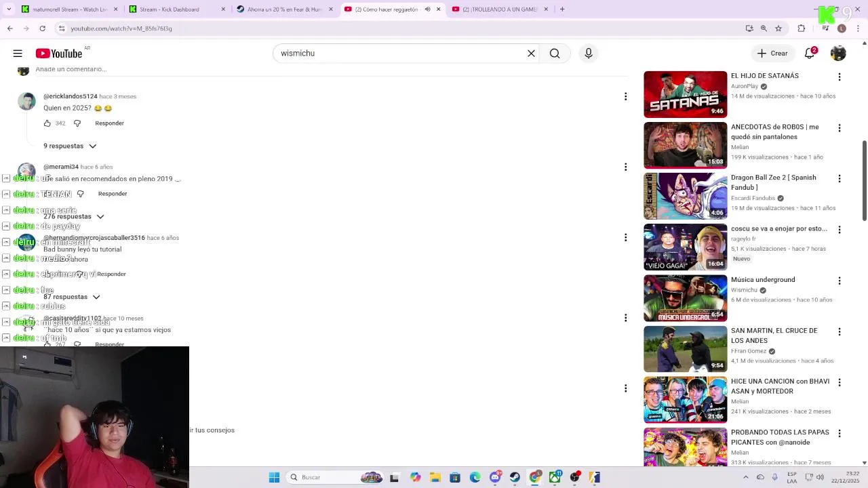Open File Explorer from the taskbar
The image size is (868, 488).
(435, 477)
